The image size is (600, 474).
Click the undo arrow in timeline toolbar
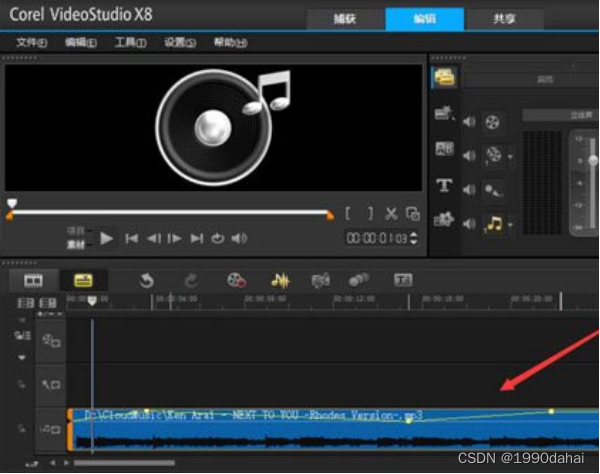(147, 280)
